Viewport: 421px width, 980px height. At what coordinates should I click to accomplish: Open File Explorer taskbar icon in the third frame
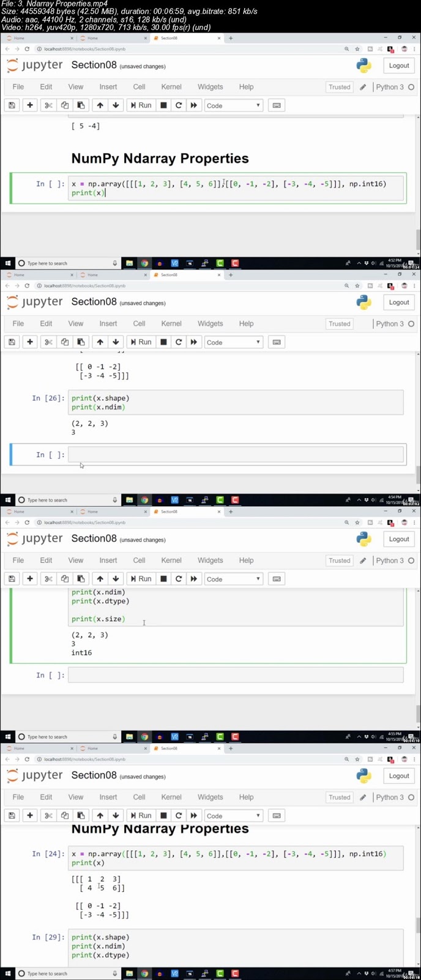pos(130,737)
